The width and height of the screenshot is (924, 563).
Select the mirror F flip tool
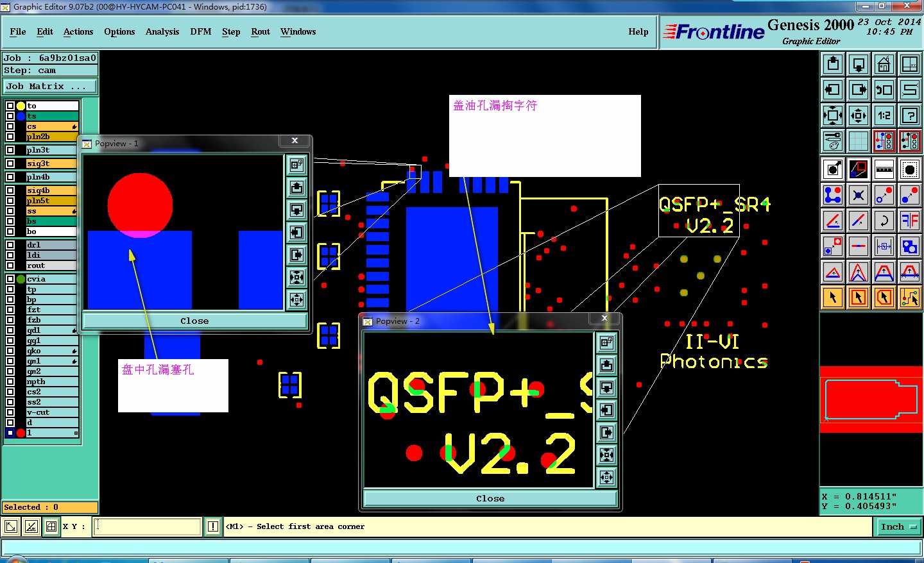[x=910, y=221]
